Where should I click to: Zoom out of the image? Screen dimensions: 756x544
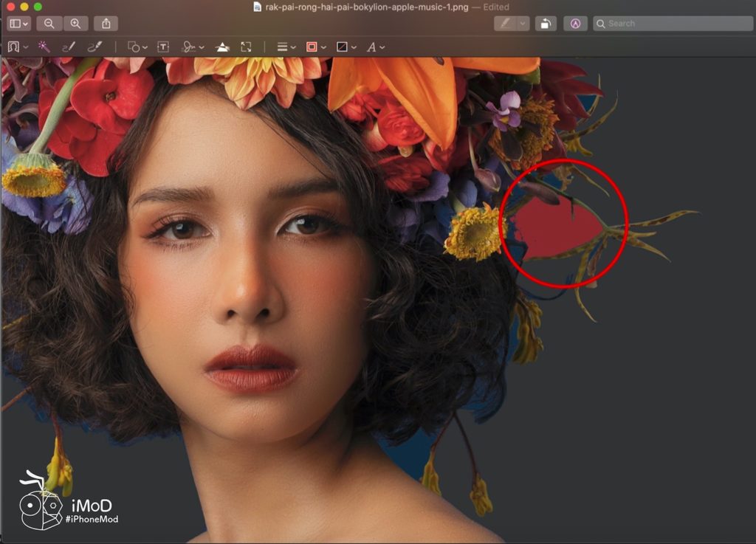click(x=49, y=24)
